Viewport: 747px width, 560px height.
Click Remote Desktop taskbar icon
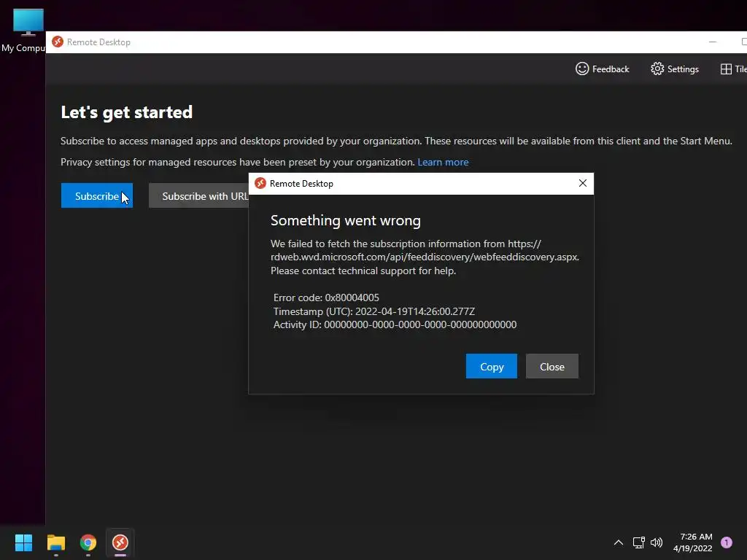(120, 542)
